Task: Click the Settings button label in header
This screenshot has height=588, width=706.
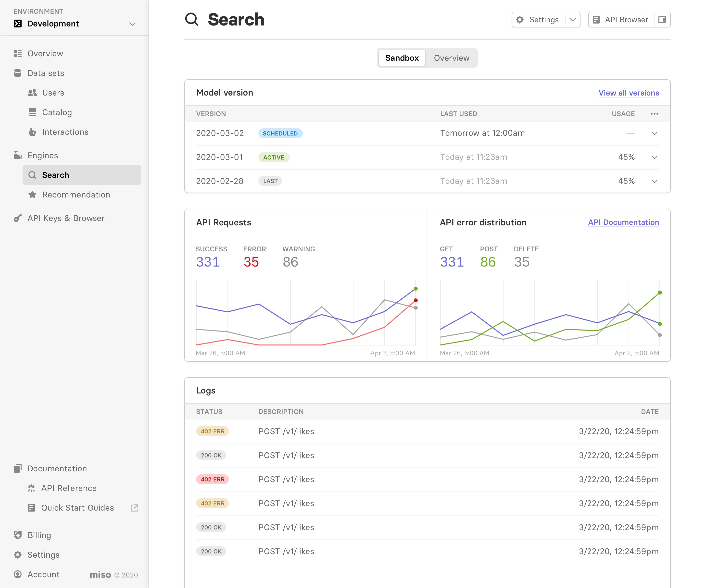Action: click(x=544, y=20)
